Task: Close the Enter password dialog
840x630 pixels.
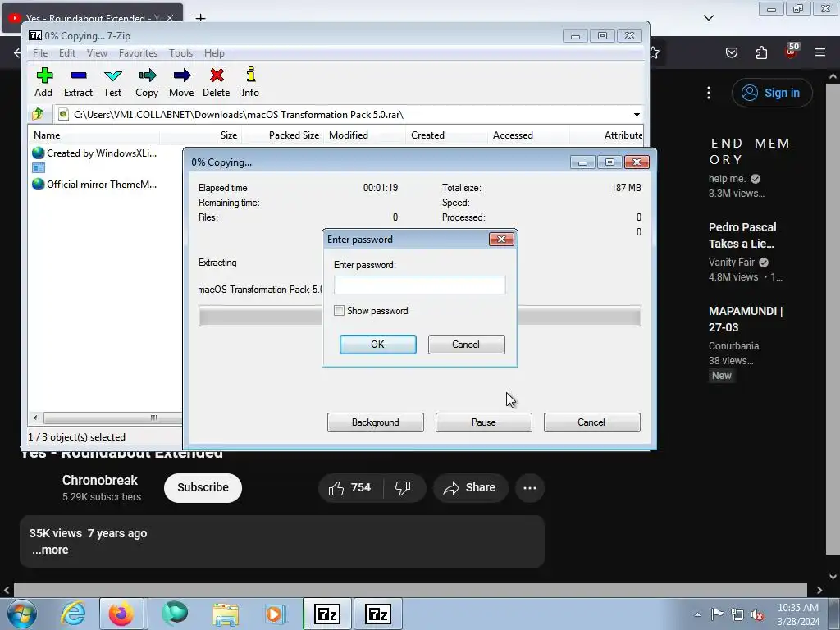Action: [501, 240]
